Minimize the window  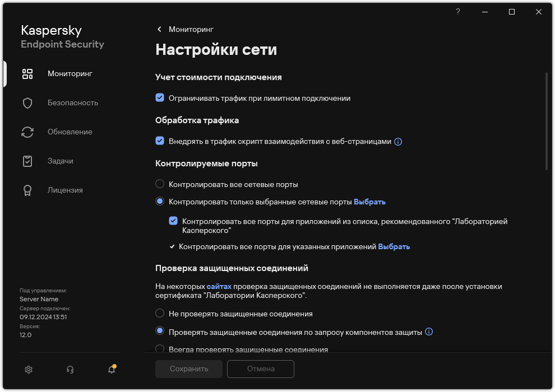[484, 12]
